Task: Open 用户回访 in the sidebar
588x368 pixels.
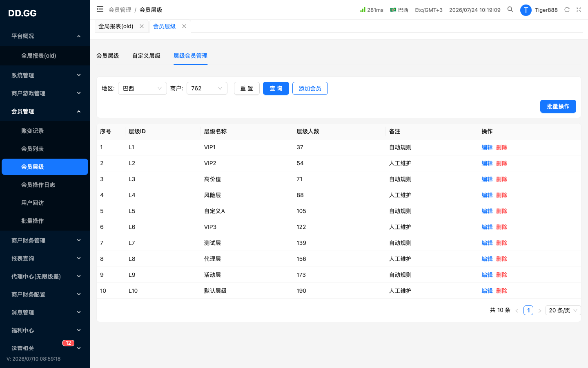Action: point(45,203)
